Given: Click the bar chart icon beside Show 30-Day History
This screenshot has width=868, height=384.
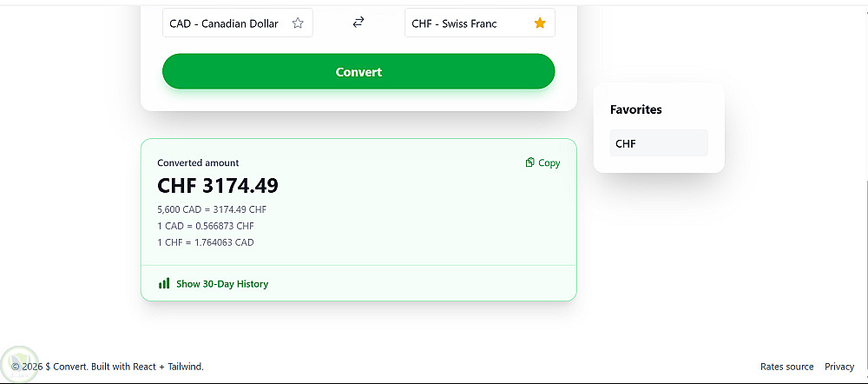Looking at the screenshot, I should pos(164,283).
